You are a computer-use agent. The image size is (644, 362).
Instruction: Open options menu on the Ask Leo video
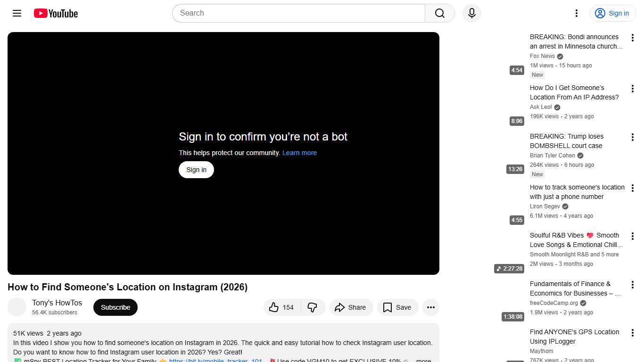pyautogui.click(x=632, y=88)
